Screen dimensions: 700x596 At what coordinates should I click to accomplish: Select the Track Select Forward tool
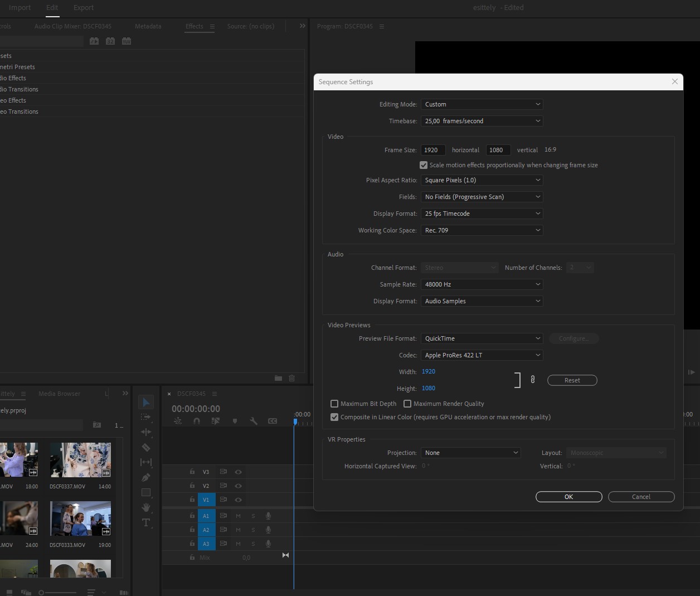(146, 417)
